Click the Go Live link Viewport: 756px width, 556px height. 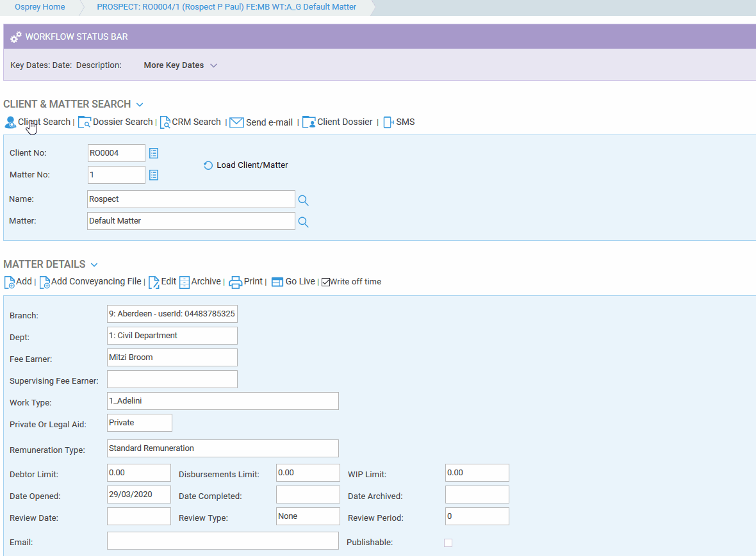click(300, 282)
